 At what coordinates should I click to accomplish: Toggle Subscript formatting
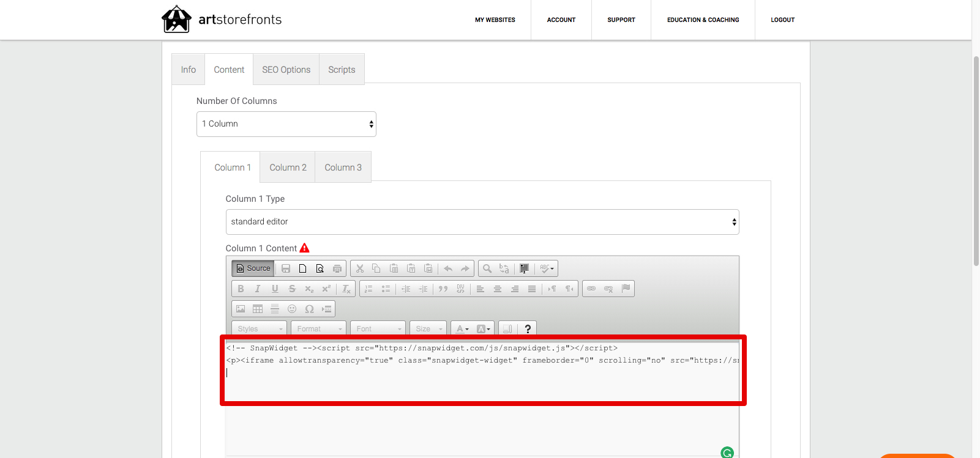[309, 289]
